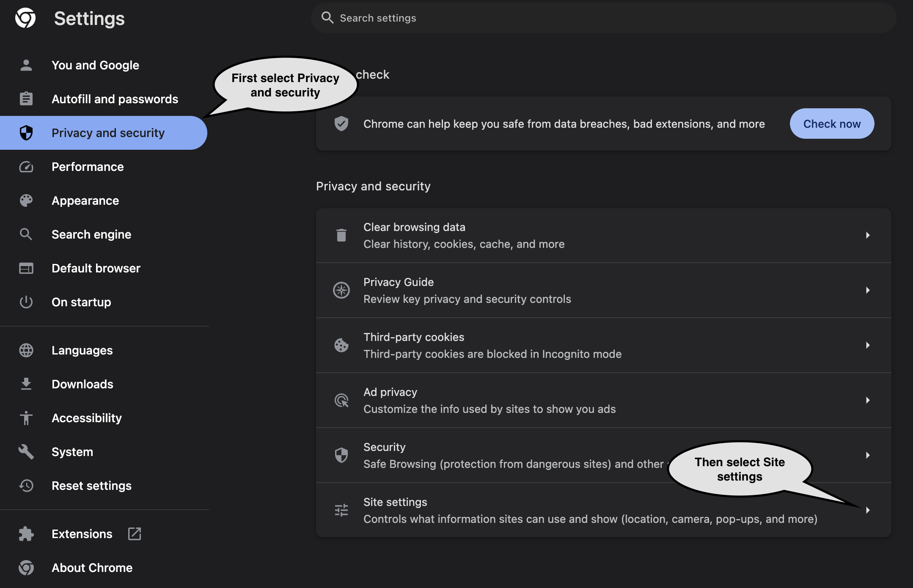Click the compass icon for Privacy Guide

[x=341, y=290]
